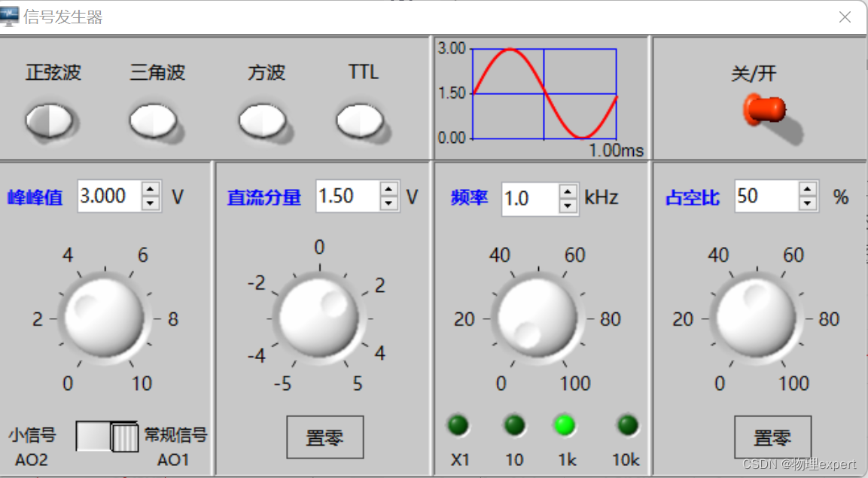This screenshot has height=478, width=868.
Task: Click the 占空比 duty cycle knob
Action: click(x=757, y=318)
